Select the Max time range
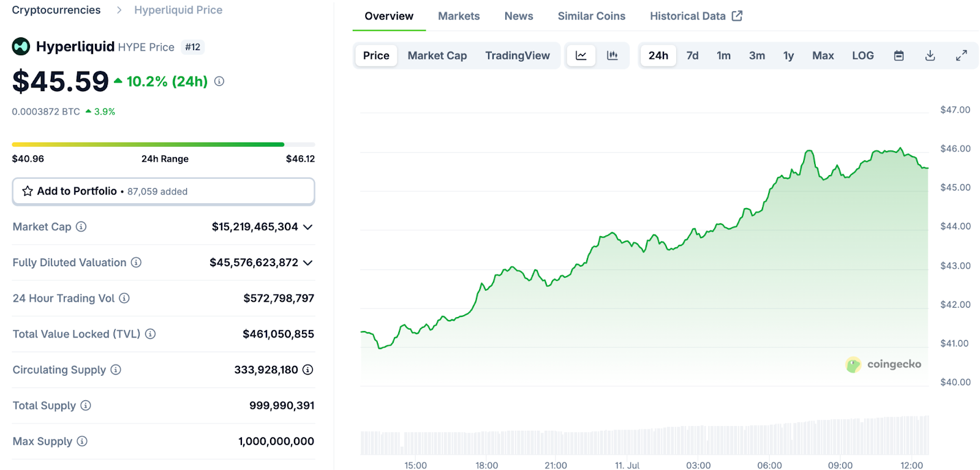980x470 pixels. tap(823, 56)
